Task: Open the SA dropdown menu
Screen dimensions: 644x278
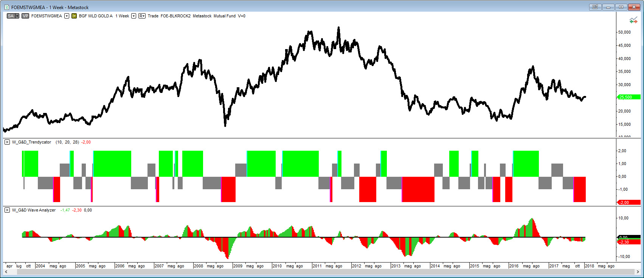Action: [x=17, y=16]
